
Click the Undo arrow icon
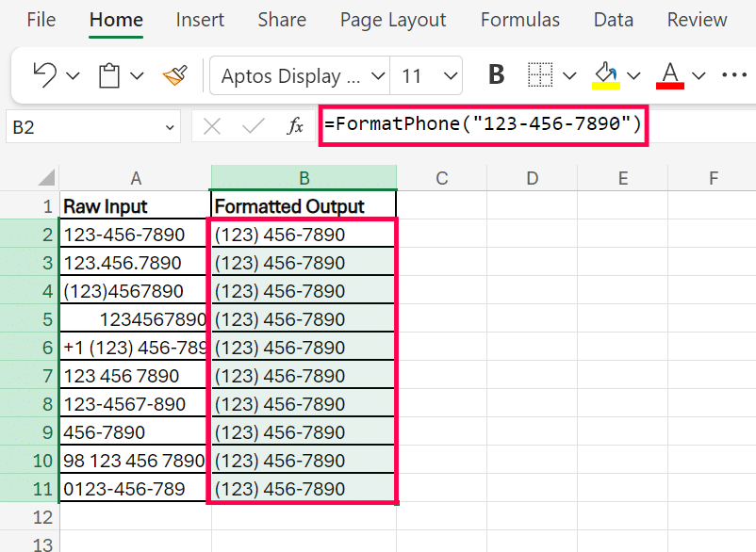(45, 75)
